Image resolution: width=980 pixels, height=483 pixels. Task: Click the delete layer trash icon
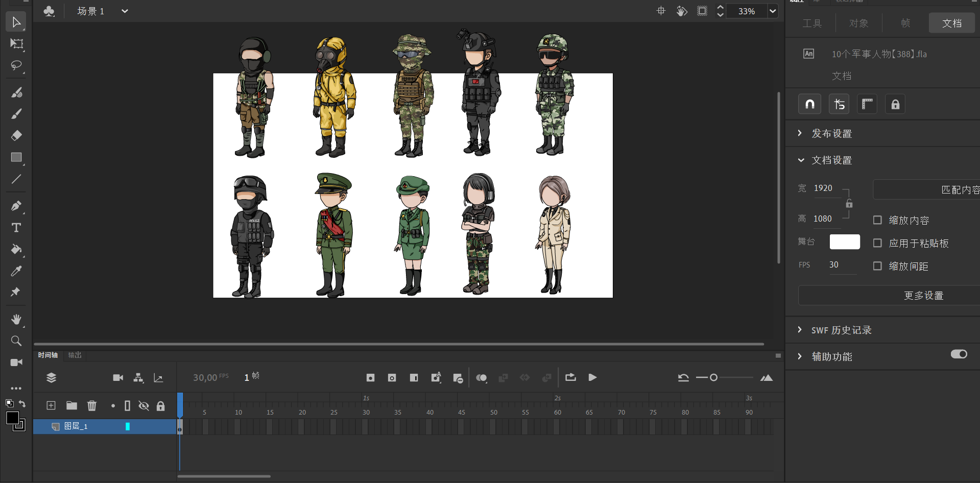click(x=92, y=406)
